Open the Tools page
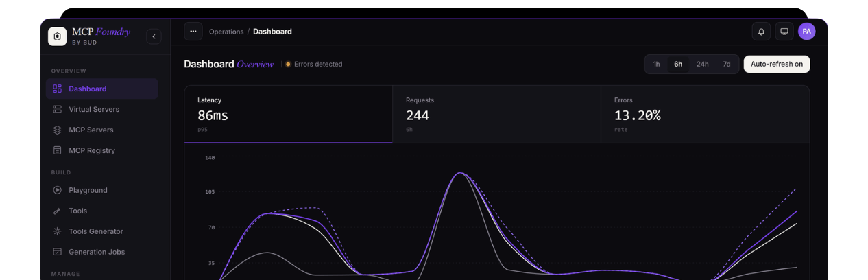 click(x=102, y=211)
